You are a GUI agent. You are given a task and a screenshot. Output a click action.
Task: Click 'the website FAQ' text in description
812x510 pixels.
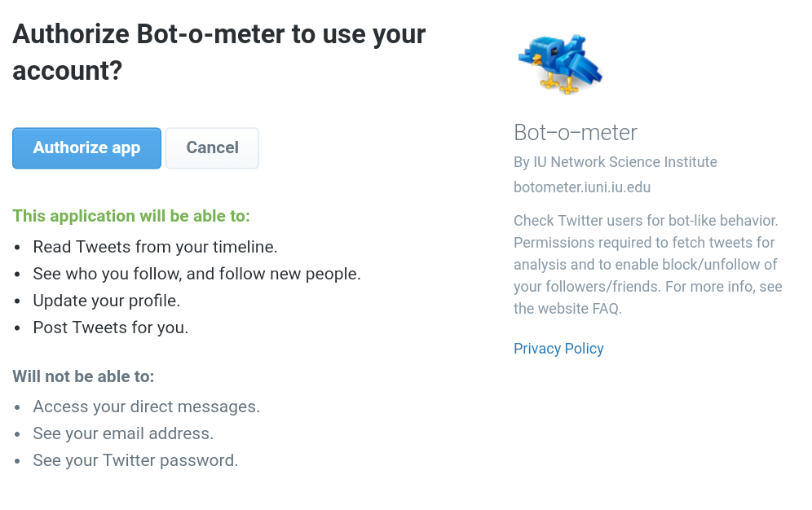(x=567, y=309)
